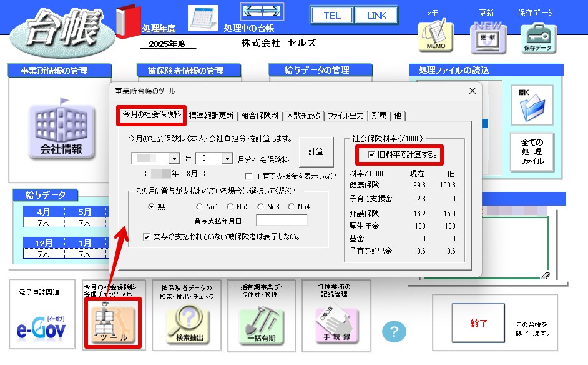Click the 開く open-folder icon

[x=532, y=105]
